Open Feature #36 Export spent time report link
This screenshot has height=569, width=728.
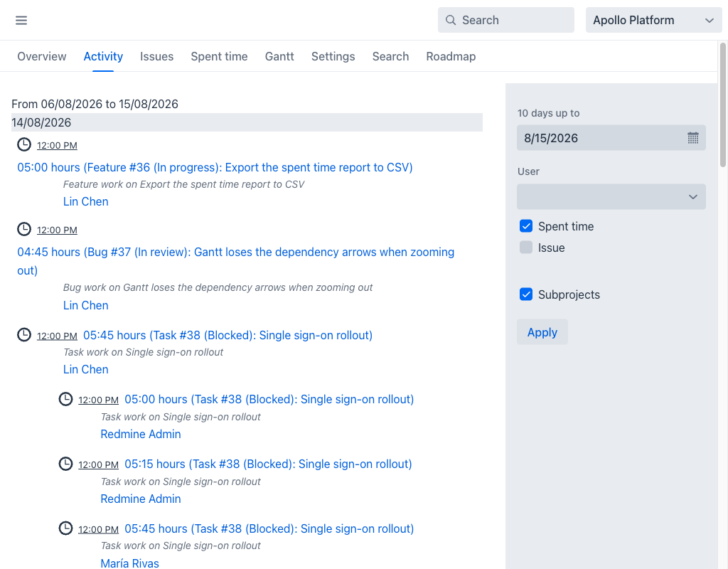click(x=215, y=167)
